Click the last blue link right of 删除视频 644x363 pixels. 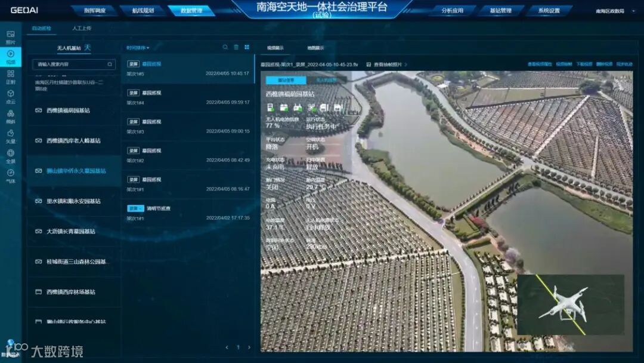(624, 64)
